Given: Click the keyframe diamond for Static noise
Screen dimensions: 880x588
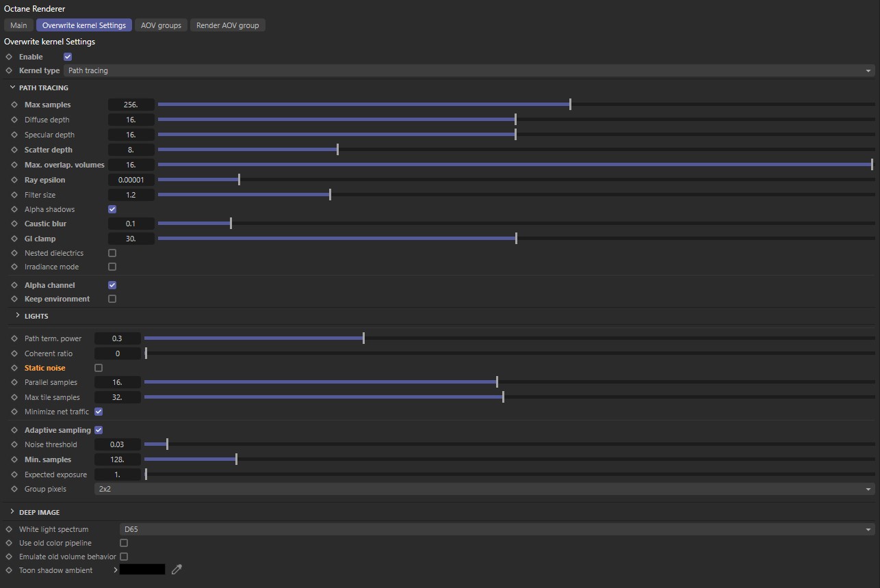Looking at the screenshot, I should coord(14,368).
